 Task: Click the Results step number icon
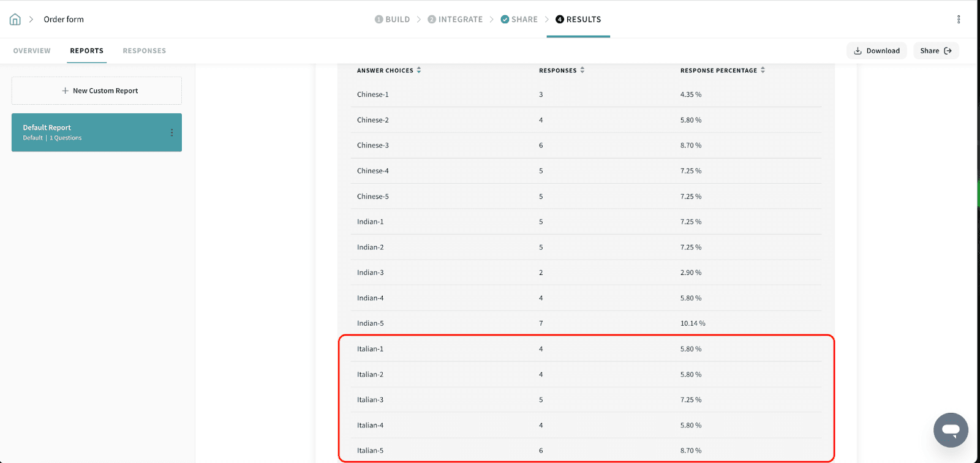pos(559,20)
